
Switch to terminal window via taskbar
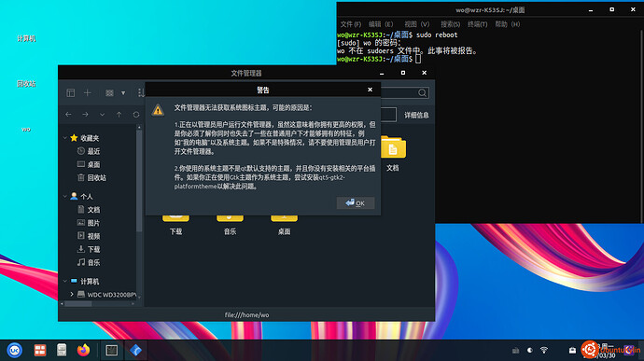[112, 351]
